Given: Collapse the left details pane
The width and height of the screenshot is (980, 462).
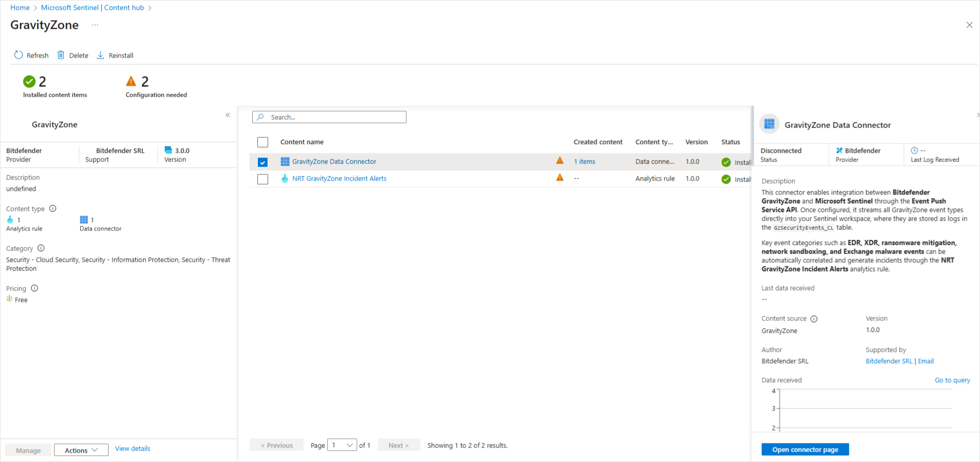Looking at the screenshot, I should [x=227, y=115].
